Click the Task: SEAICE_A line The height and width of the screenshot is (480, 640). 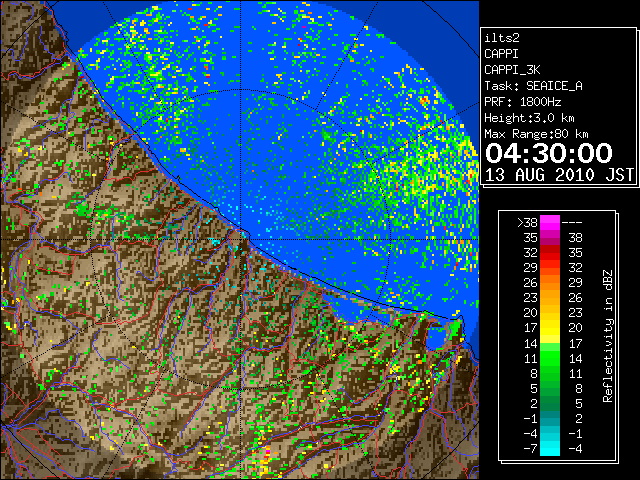coord(533,86)
